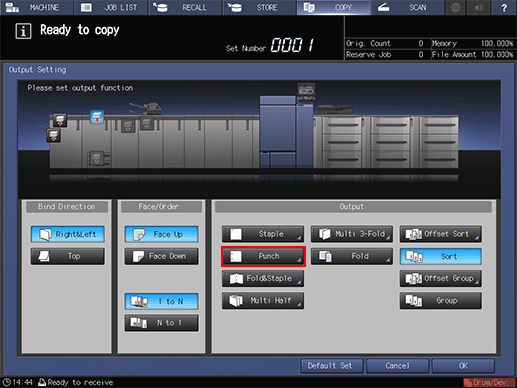Select the upper-left finisher tray icon
This screenshot has height=388, width=517.
pos(60,120)
